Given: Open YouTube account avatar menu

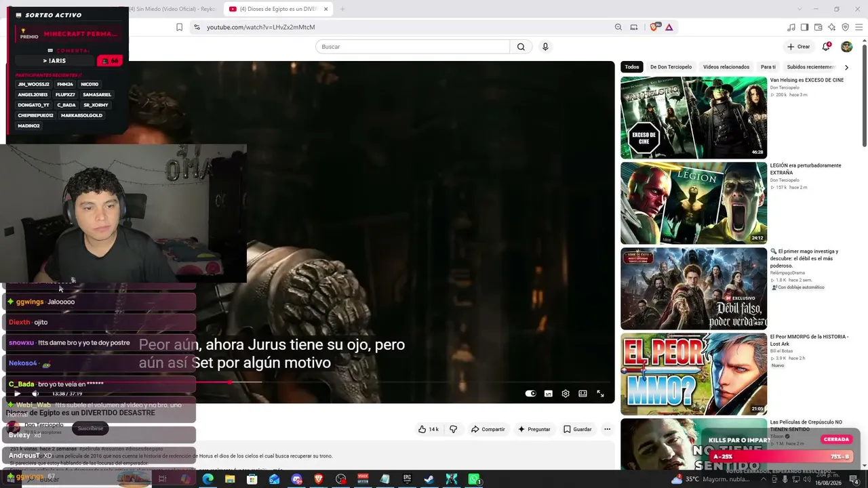Looking at the screenshot, I should point(846,47).
